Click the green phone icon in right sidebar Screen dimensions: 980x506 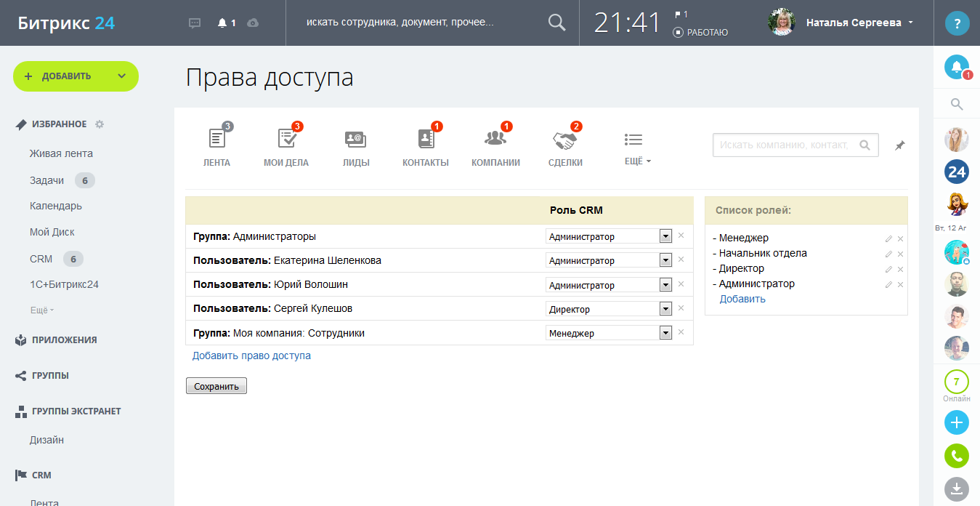tap(957, 456)
